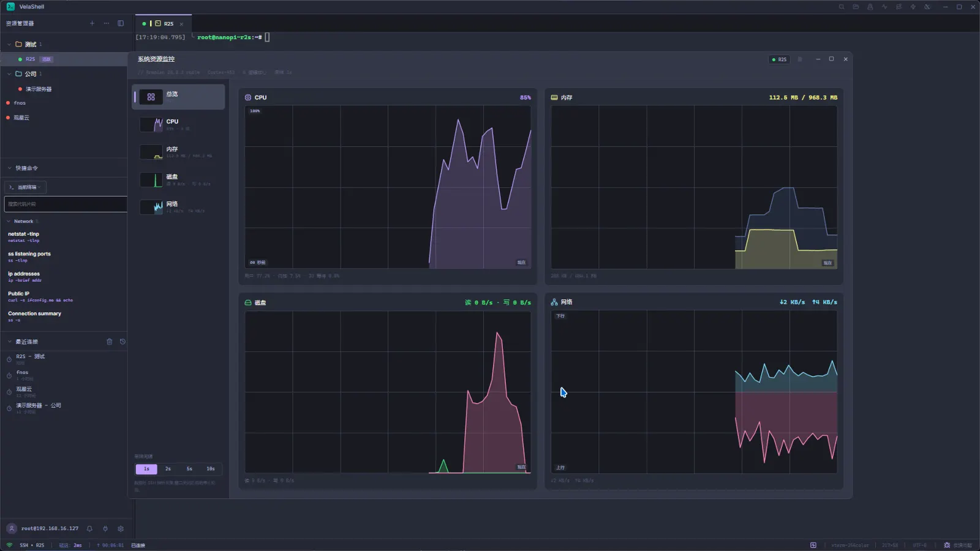Screen dimensions: 980x551
Task: Collapse the 测试 folder group
Action: tap(9, 44)
